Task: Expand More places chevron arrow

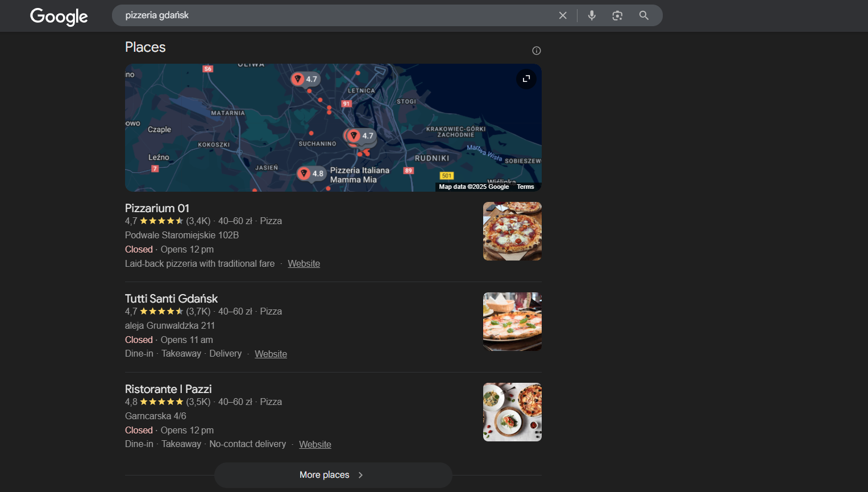Action: click(x=360, y=475)
